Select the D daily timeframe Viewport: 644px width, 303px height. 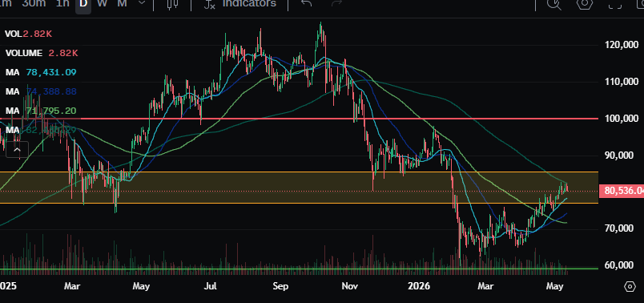(x=83, y=4)
